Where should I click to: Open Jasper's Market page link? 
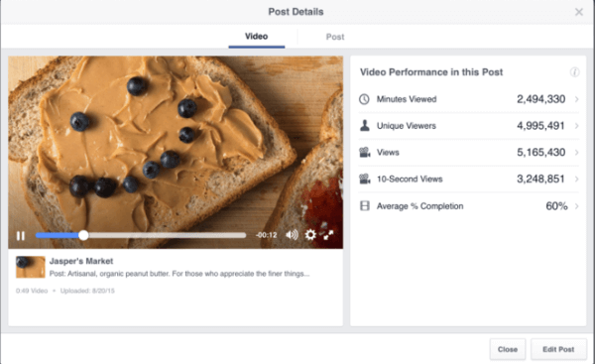81,261
